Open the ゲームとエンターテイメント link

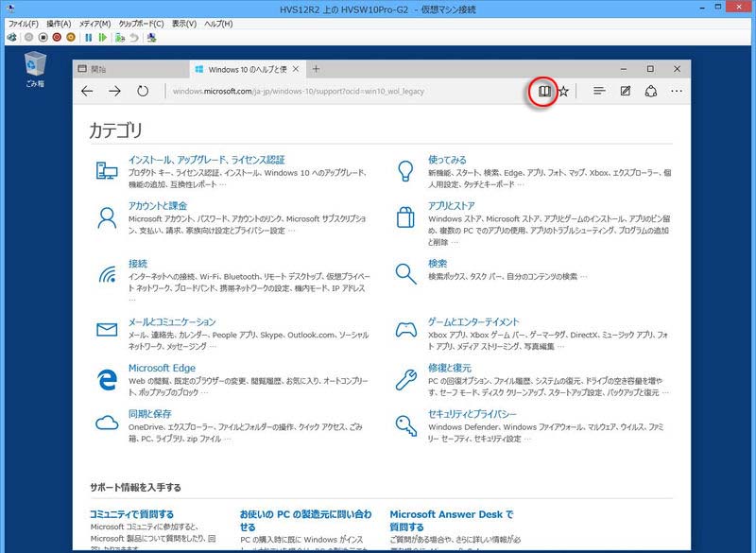(473, 321)
